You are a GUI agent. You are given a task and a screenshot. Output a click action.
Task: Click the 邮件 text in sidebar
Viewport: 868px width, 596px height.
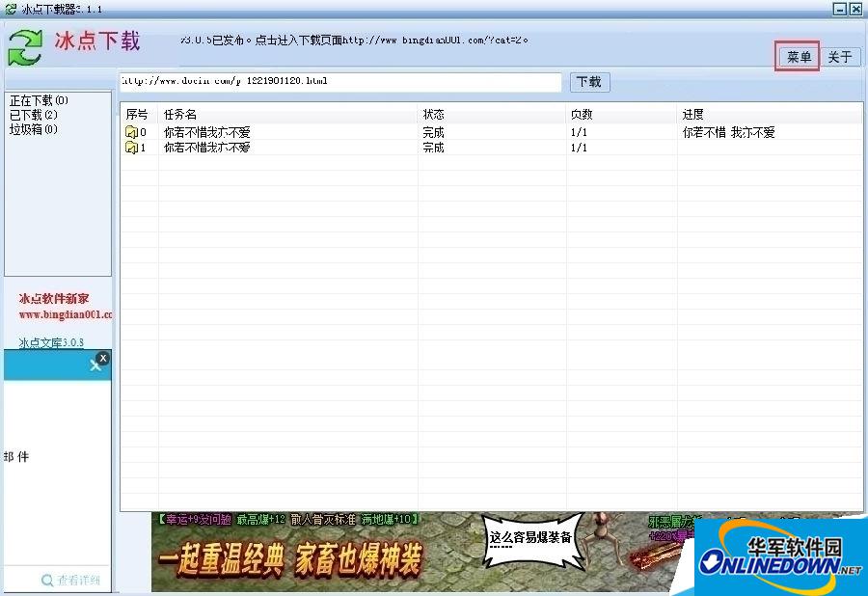coord(16,456)
